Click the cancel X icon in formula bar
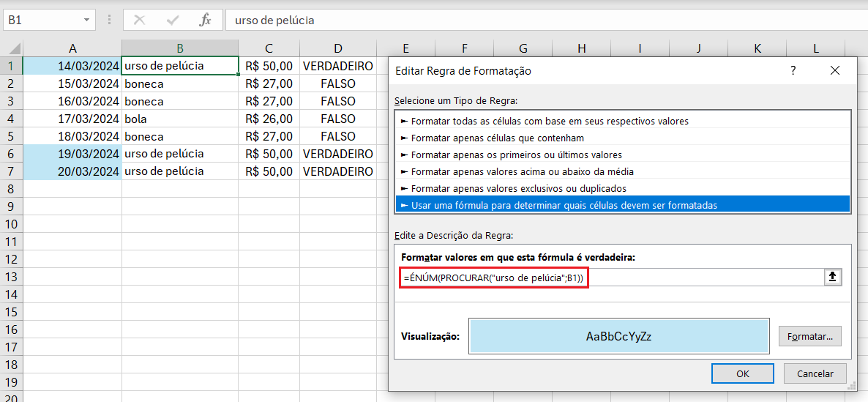 coord(140,21)
